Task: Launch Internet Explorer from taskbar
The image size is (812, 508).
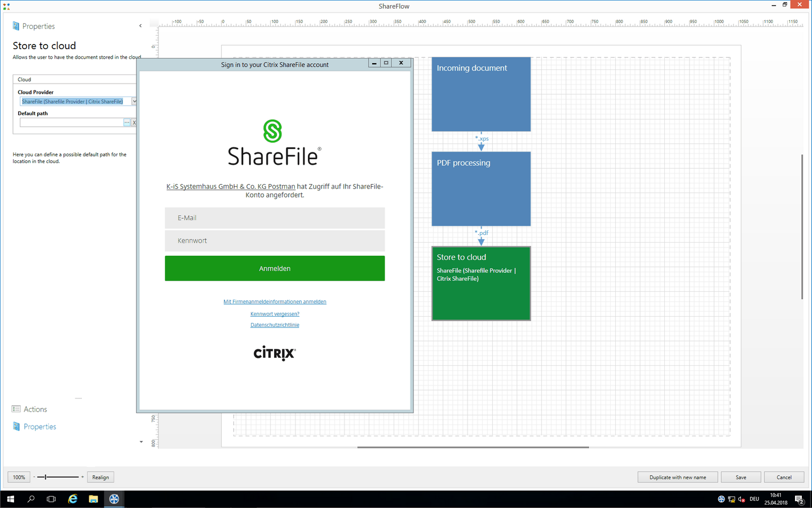Action: coord(73,499)
